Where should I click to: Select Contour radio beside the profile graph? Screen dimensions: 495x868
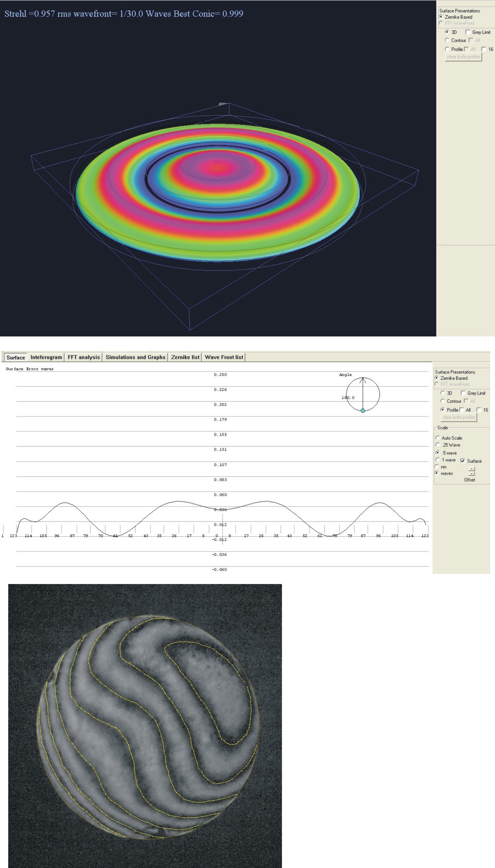(443, 401)
